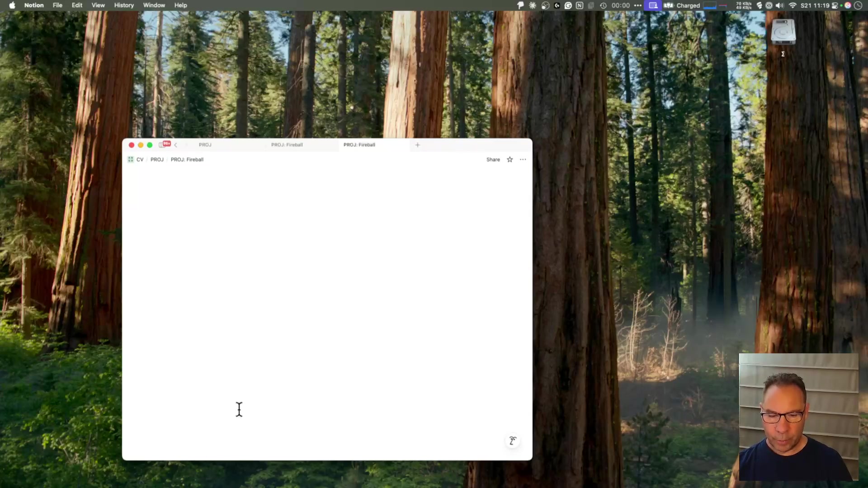Switch to the first PROJ tab

(x=205, y=145)
